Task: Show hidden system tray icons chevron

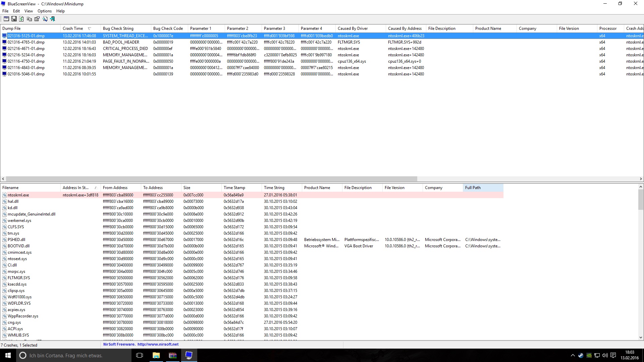Action: point(573,355)
